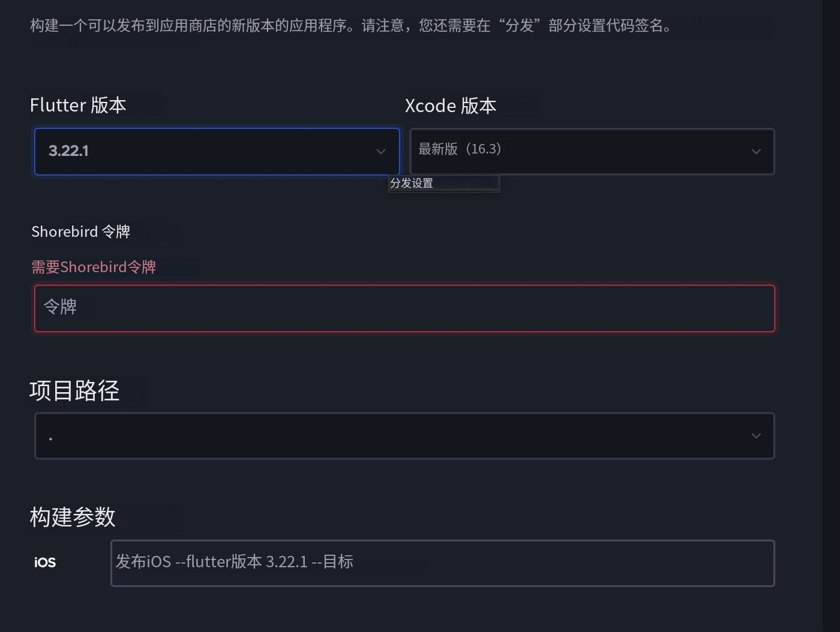The image size is (840, 632).
Task: Click the Shorebird 令牌 input field
Action: coord(404,308)
